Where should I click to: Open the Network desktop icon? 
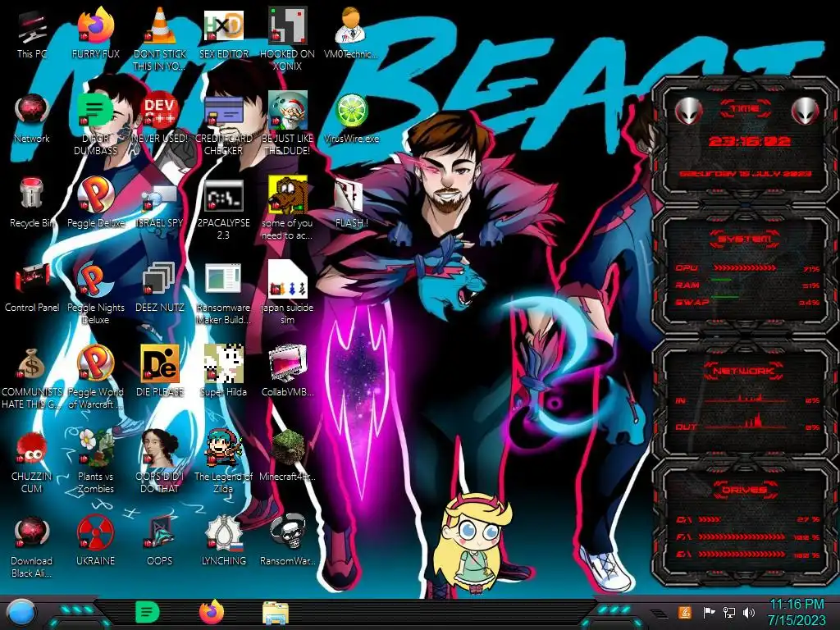(32, 116)
